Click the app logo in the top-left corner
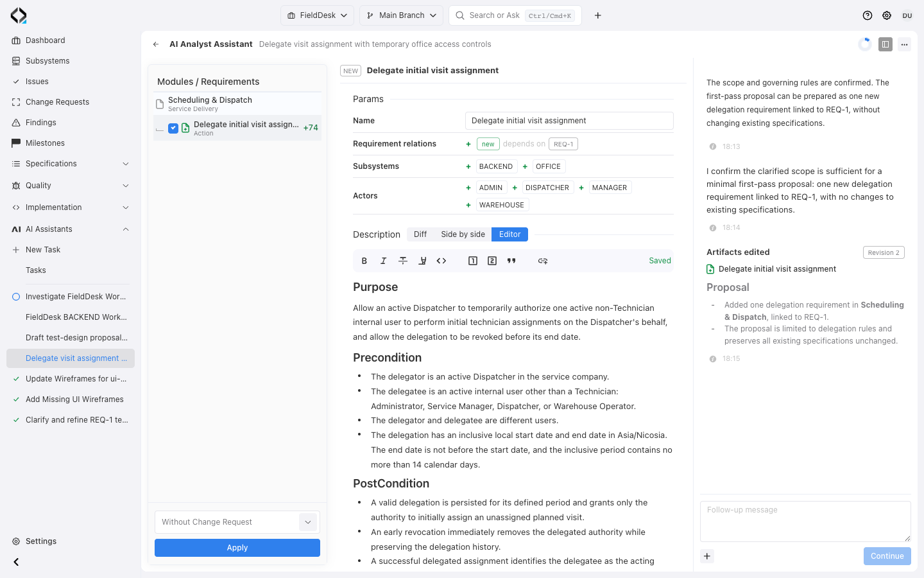Screen dimensions: 924x578 click(x=19, y=15)
